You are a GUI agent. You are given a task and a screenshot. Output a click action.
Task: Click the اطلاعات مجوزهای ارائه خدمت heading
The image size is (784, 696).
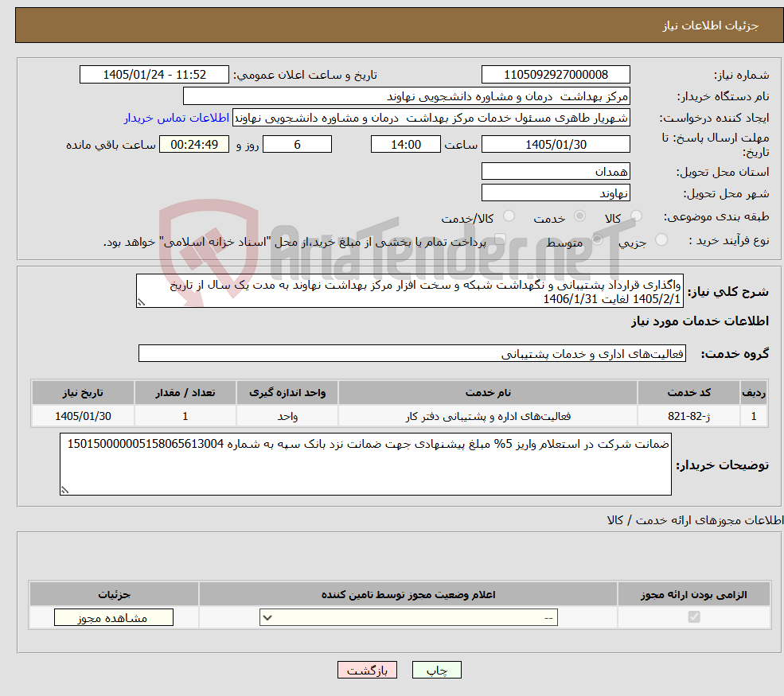click(696, 520)
